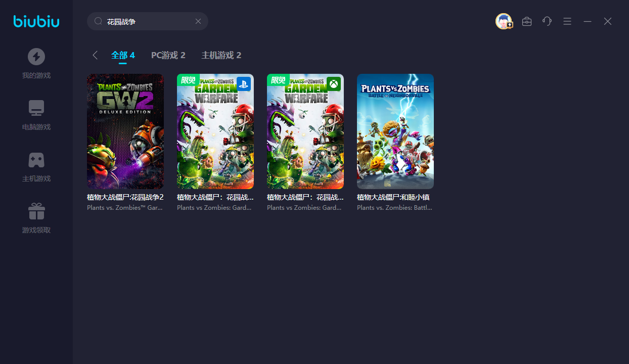Open the Battle for Neighborville cover
The image size is (629, 364).
[395, 131]
